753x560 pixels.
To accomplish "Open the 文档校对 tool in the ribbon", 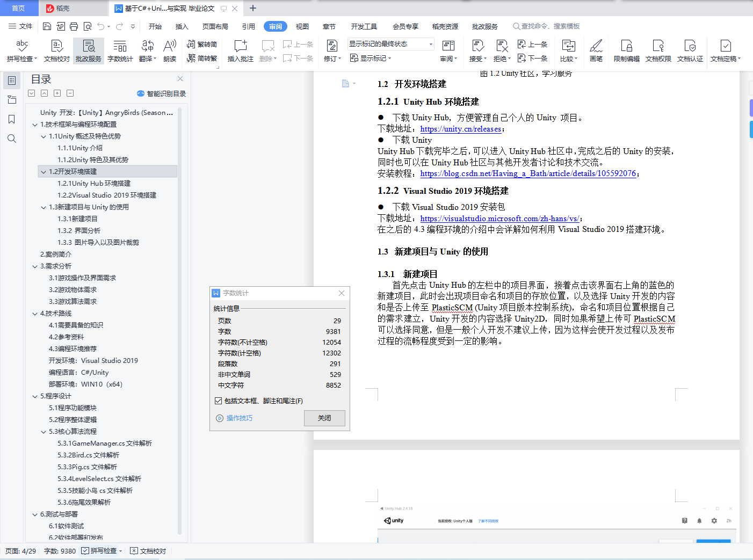I will tap(57, 51).
